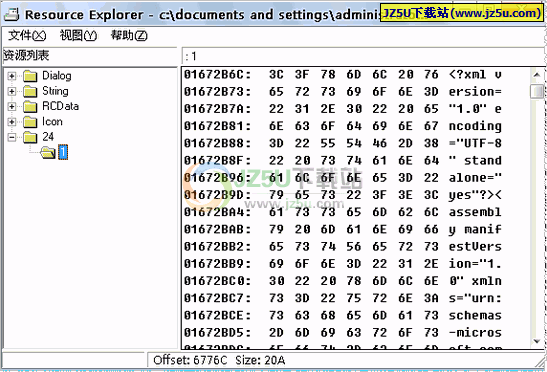Click the String folder icon
This screenshot has width=547, height=372.
[30, 91]
